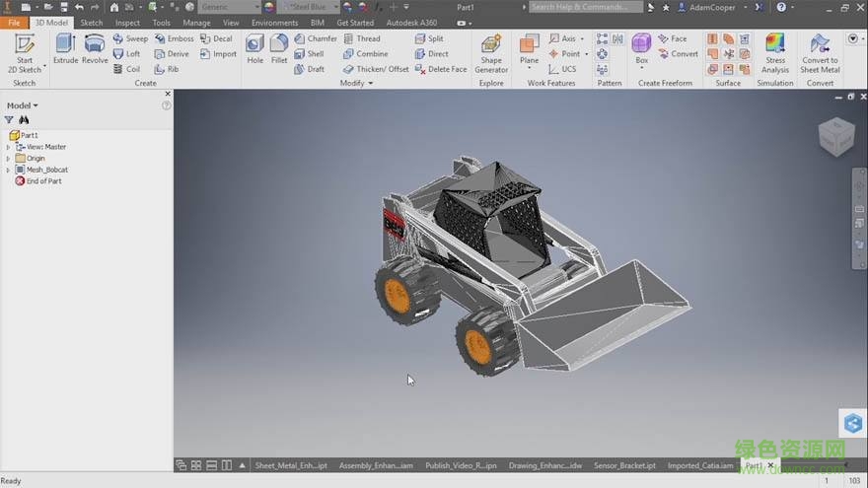
Task: Expand the Mesh_Bobcat tree node
Action: tap(8, 170)
